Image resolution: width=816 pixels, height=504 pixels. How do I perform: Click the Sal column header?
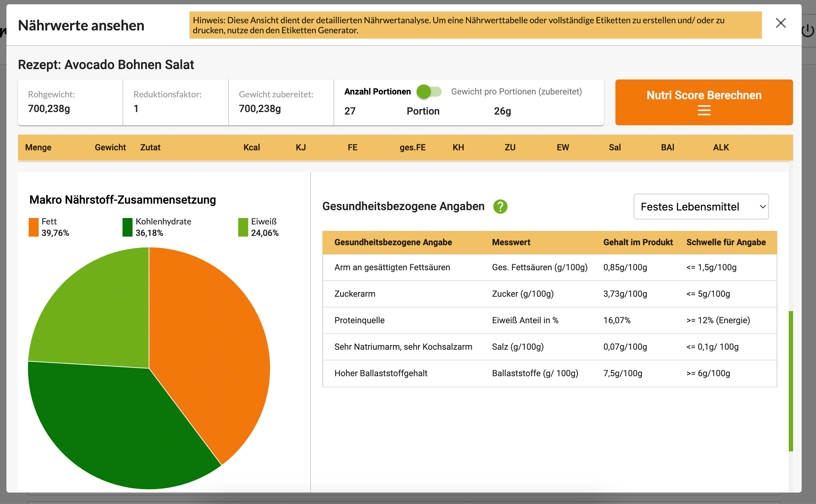tap(615, 147)
